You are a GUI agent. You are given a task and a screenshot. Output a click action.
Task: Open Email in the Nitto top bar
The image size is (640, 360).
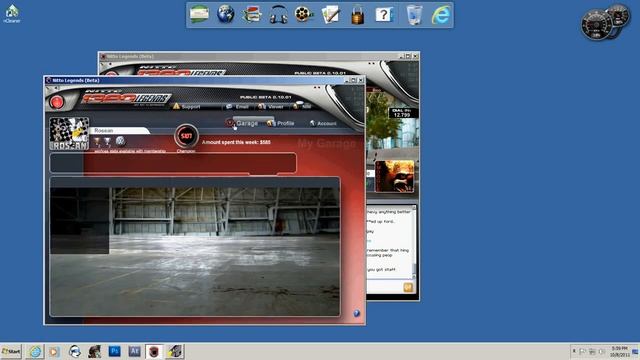[238, 107]
